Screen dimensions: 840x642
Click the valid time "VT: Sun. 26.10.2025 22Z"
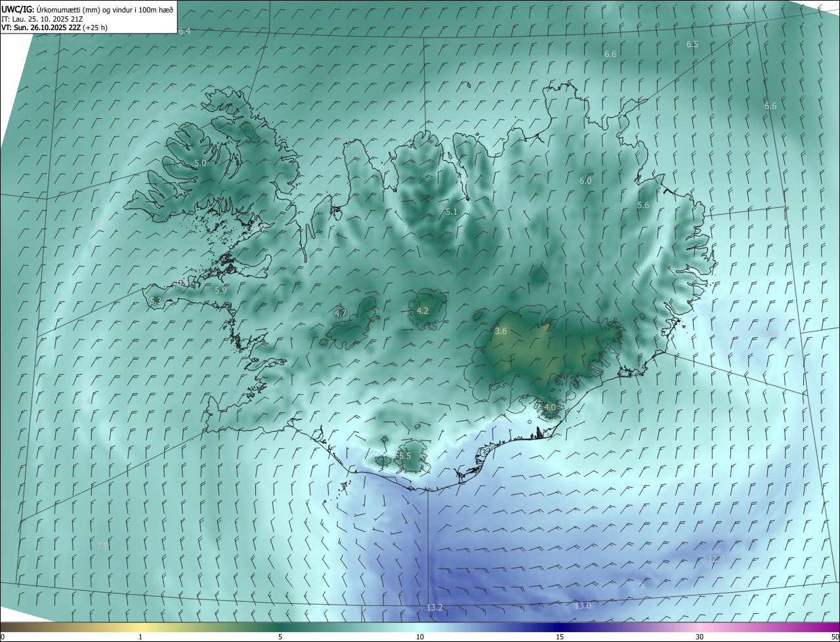click(x=41, y=28)
